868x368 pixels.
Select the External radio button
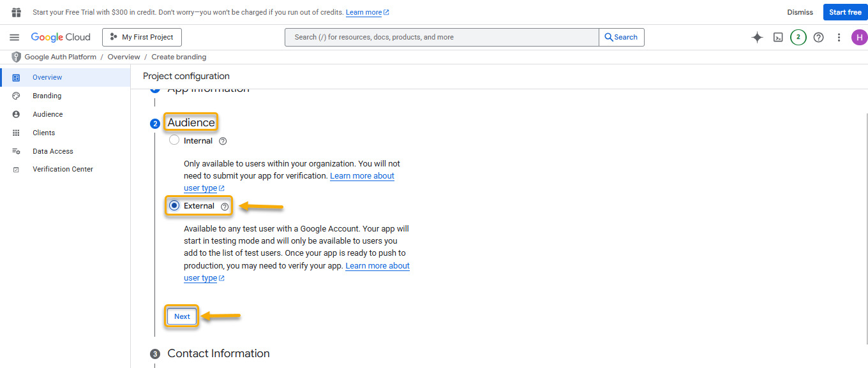point(174,205)
